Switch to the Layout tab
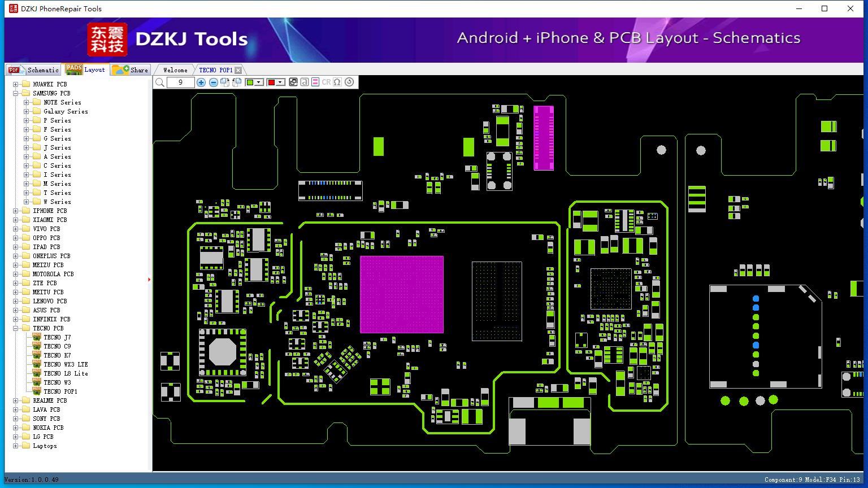Screen dimensions: 868x488 coord(85,69)
